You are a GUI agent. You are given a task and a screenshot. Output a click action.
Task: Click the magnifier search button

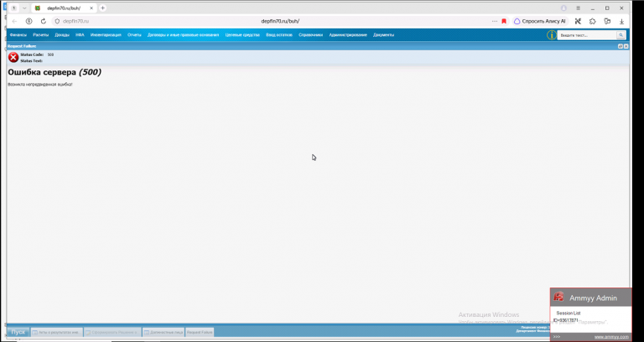point(621,35)
